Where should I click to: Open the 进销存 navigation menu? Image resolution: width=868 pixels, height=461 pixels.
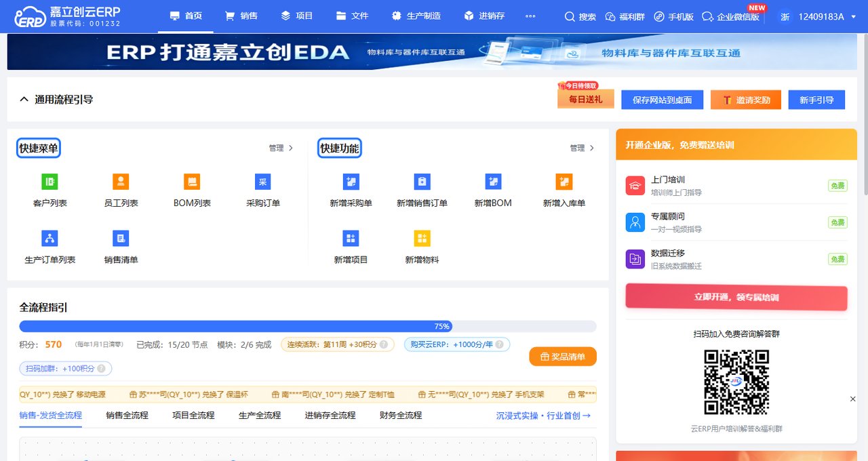click(x=484, y=16)
